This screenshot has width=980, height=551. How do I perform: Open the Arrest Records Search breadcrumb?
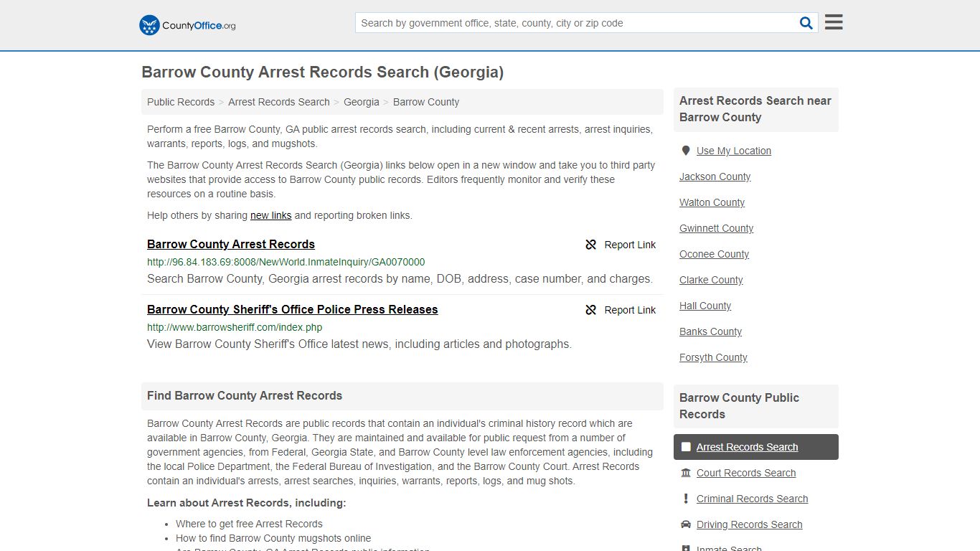tap(279, 102)
